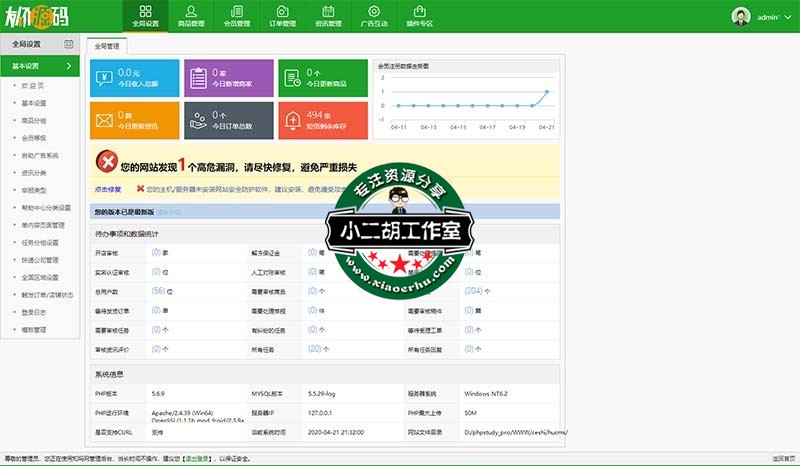Expand the 基本设置 sidebar section chevron
This screenshot has height=466, width=800.
68,66
